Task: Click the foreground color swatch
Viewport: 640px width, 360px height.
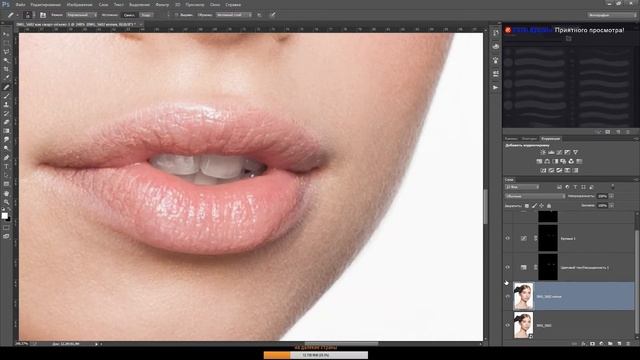Action: (4, 216)
